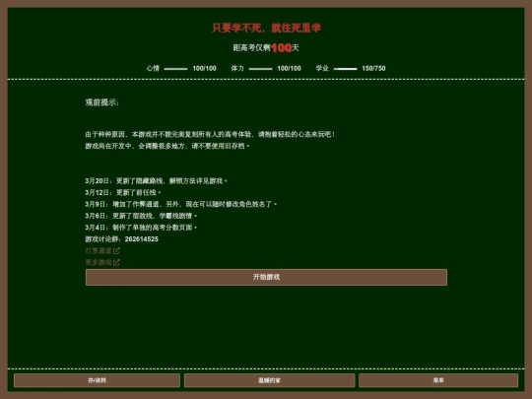The height and width of the screenshot is (399, 532).
Task: Click the 体力 progress bar
Action: click(260, 69)
